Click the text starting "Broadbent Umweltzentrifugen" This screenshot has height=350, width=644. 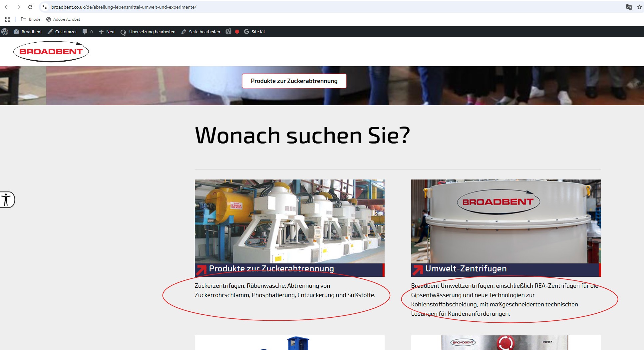[x=504, y=300]
